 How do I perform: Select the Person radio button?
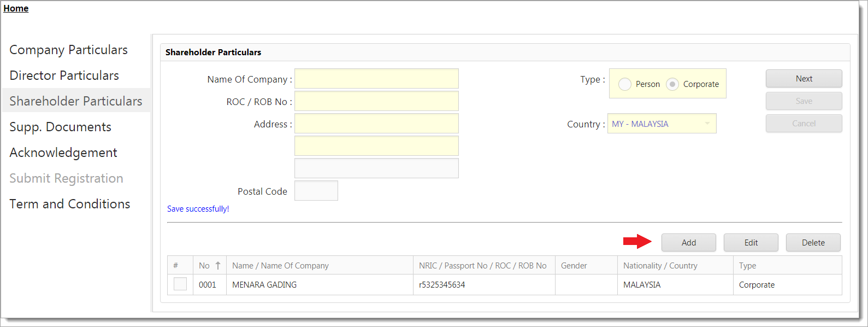[625, 84]
